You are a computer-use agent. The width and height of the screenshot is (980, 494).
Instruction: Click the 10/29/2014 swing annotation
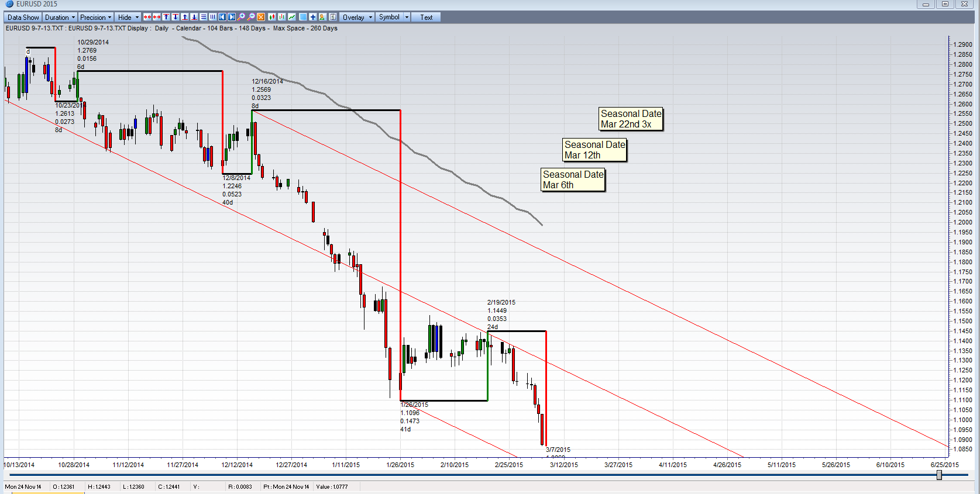[93, 54]
